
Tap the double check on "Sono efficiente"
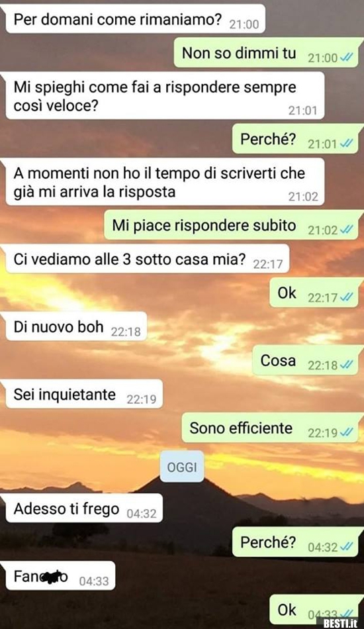346,432
